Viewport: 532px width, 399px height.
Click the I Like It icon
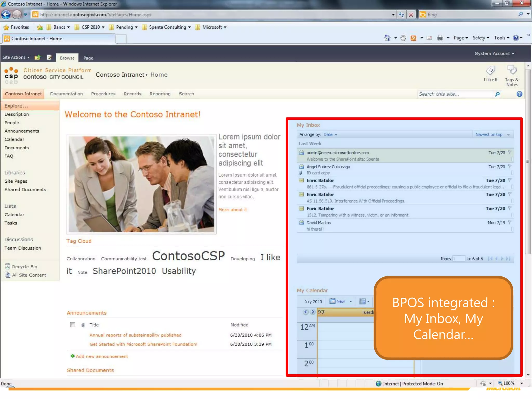click(x=491, y=70)
